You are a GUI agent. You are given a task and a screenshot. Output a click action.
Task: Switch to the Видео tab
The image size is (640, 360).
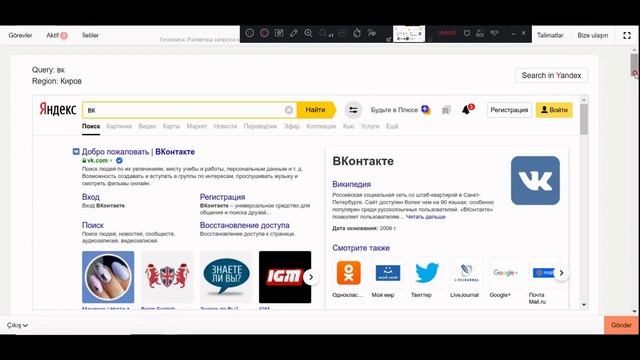point(147,126)
